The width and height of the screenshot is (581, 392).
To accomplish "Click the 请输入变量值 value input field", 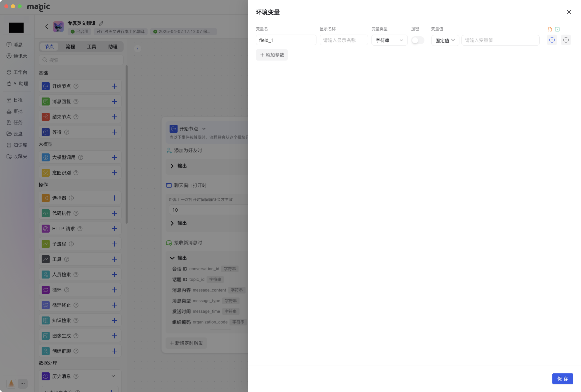I will pos(500,40).
